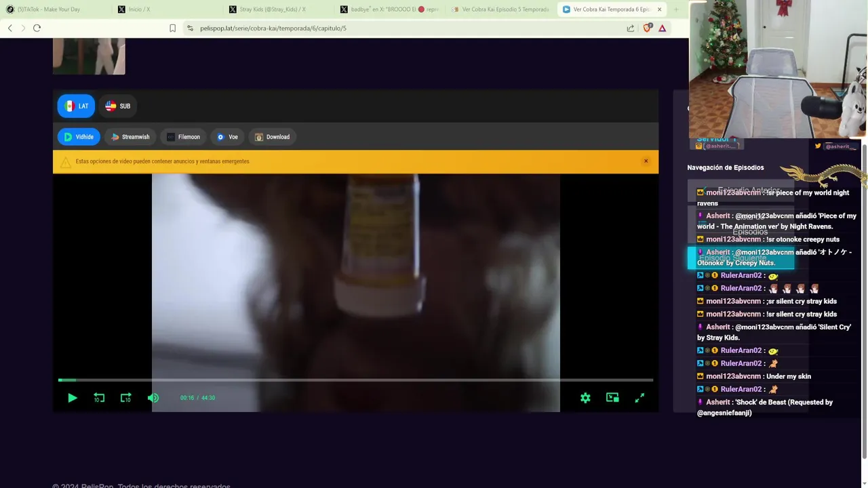868x488 pixels.
Task: Enter fullscreen video mode
Action: [639, 398]
